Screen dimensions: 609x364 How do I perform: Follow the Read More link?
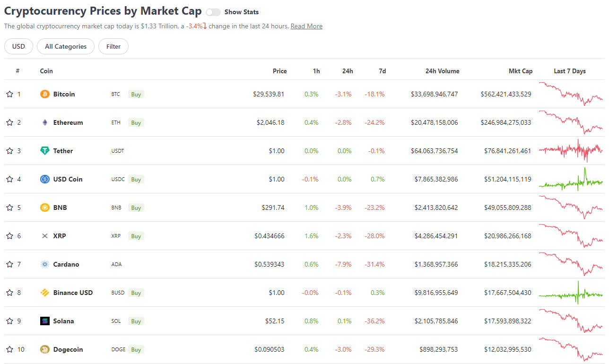click(x=306, y=26)
